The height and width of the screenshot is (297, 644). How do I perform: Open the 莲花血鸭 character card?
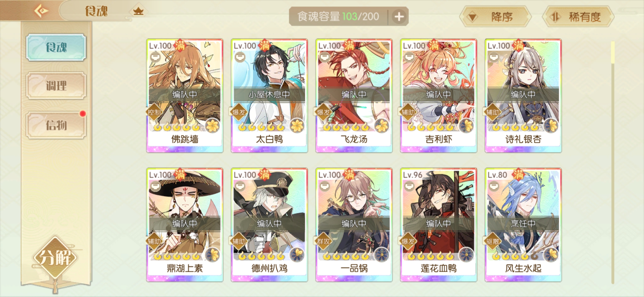(438, 225)
